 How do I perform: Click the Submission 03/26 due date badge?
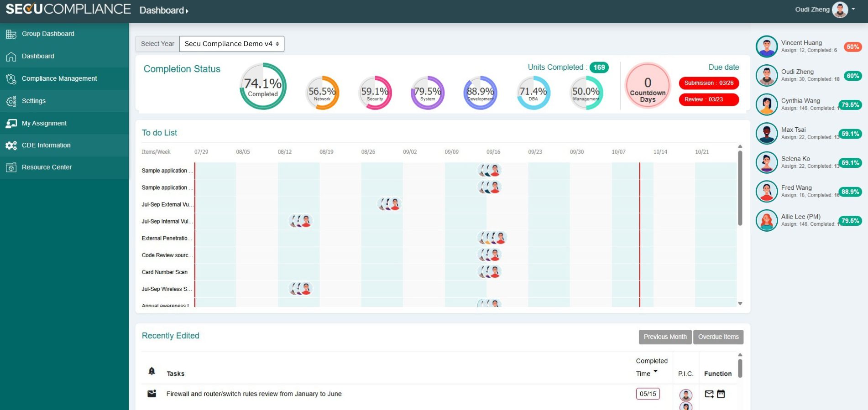pyautogui.click(x=709, y=83)
